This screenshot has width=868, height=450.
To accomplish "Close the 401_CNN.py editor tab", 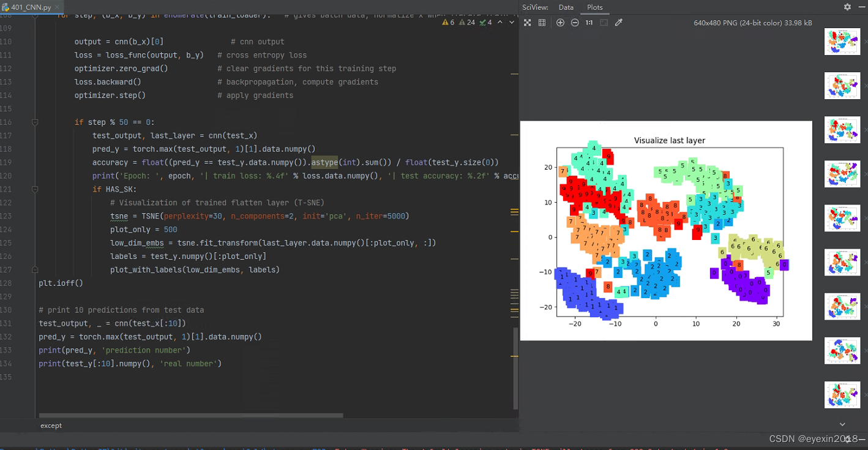I will [58, 7].
